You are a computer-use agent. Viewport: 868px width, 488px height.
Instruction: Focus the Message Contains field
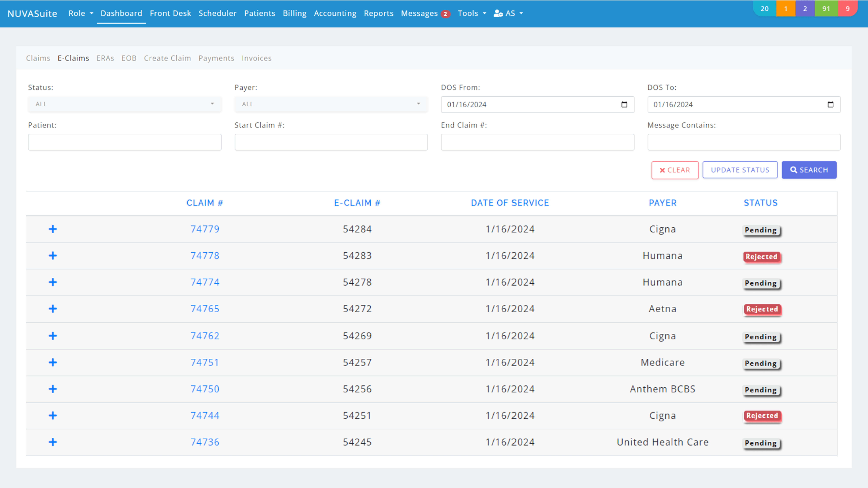pyautogui.click(x=744, y=142)
